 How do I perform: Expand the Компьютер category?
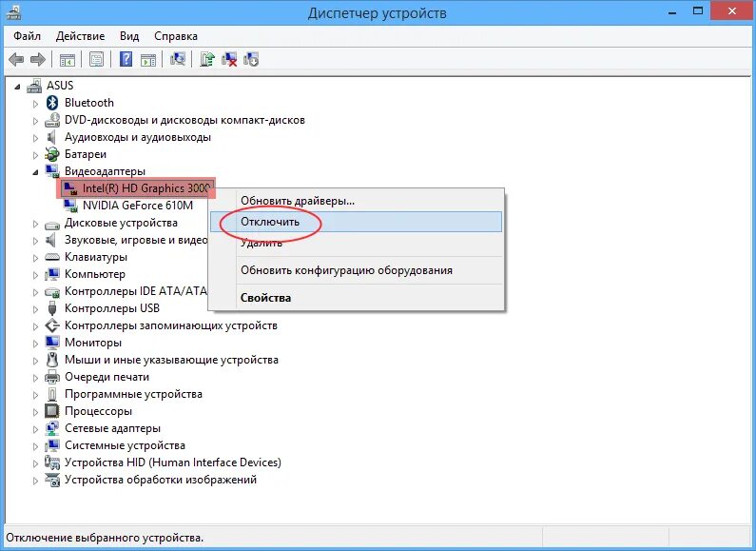coord(35,274)
